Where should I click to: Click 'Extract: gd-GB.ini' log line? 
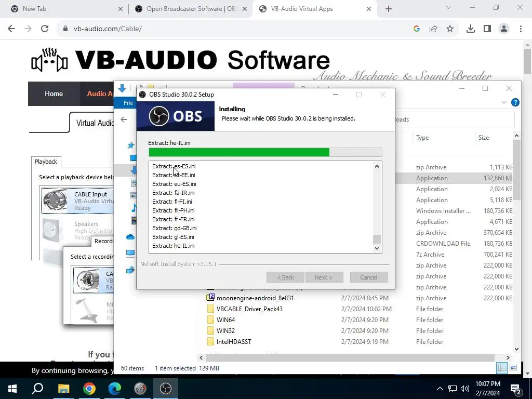(175, 228)
